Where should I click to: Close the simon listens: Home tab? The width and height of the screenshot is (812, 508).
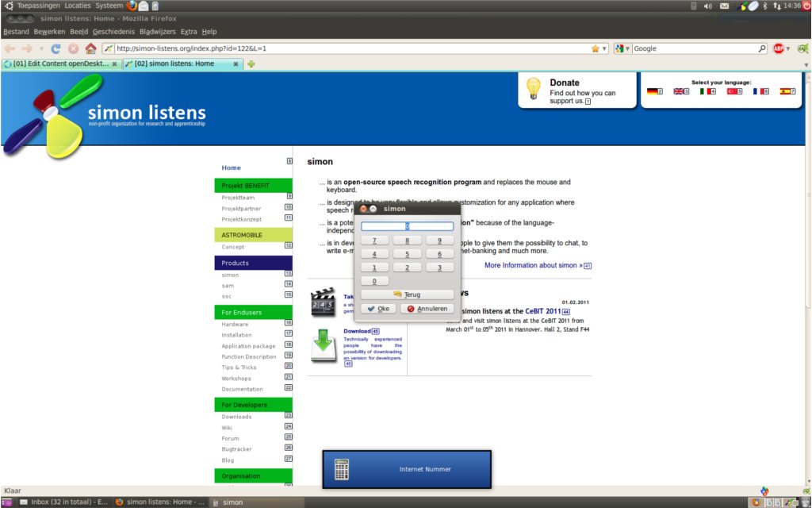click(236, 64)
